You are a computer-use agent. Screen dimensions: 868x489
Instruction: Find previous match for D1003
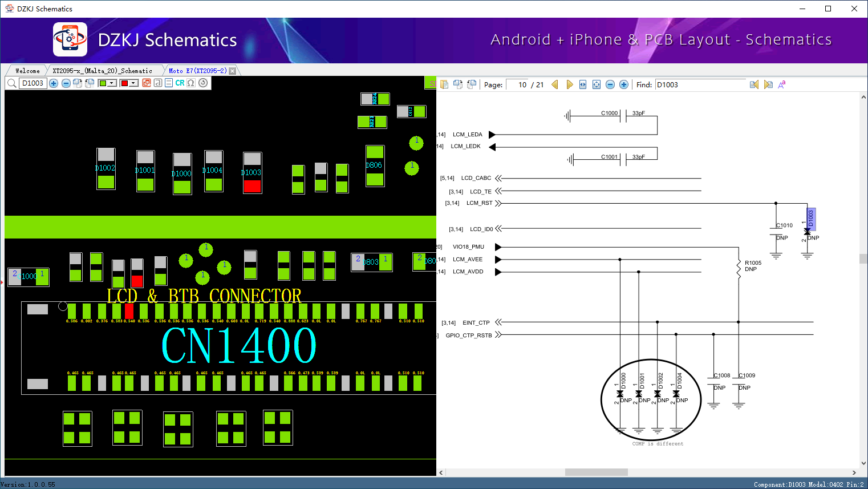point(754,84)
